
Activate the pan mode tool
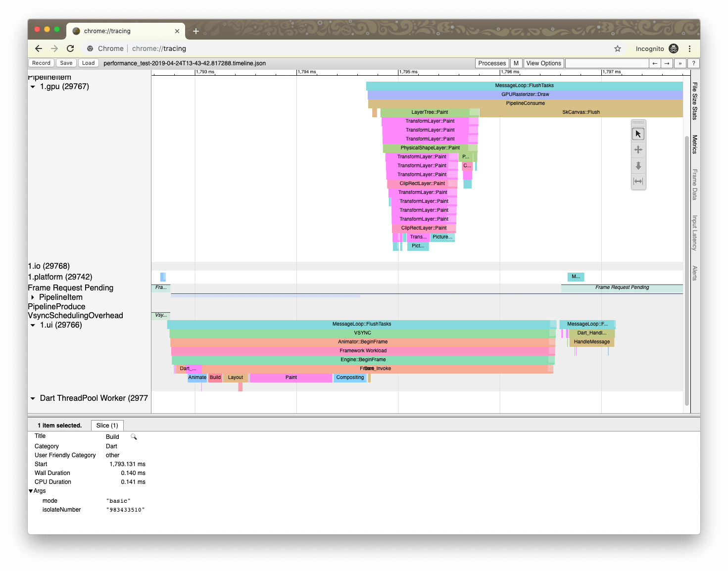[638, 150]
